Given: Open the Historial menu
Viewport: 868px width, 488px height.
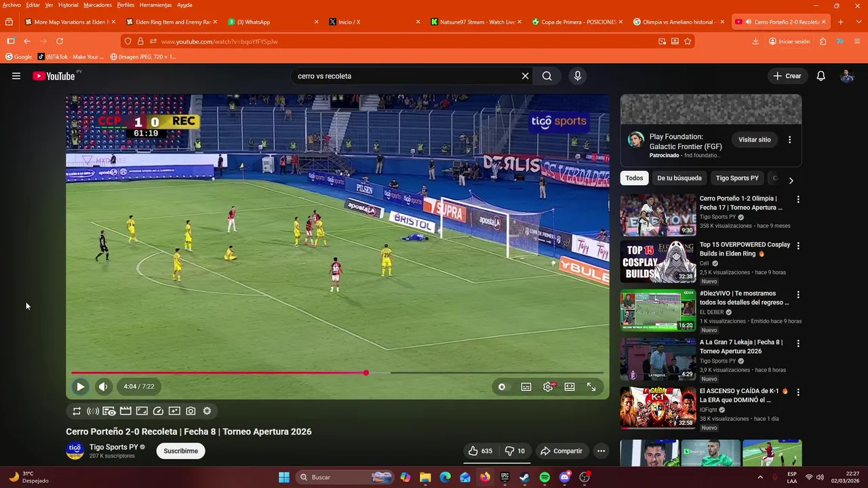Looking at the screenshot, I should [x=68, y=5].
